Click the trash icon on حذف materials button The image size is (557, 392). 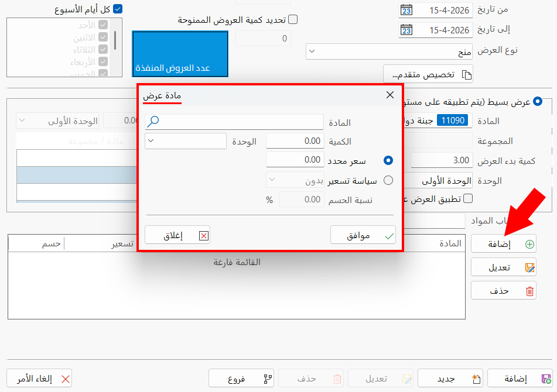529,291
